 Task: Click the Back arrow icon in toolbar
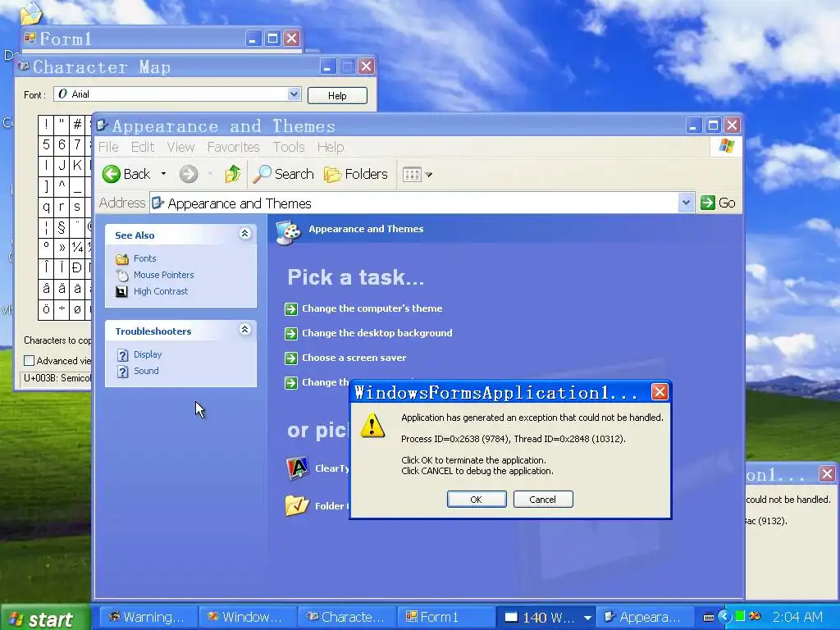[112, 174]
